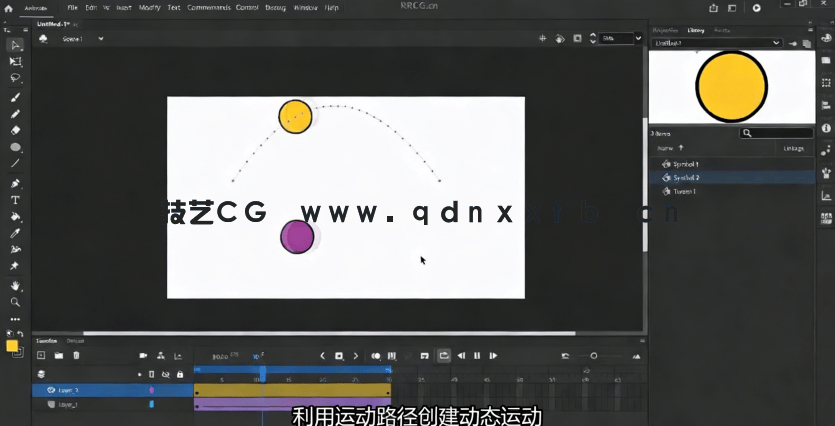Pause the timeline playback
The image size is (835, 426).
[477, 356]
